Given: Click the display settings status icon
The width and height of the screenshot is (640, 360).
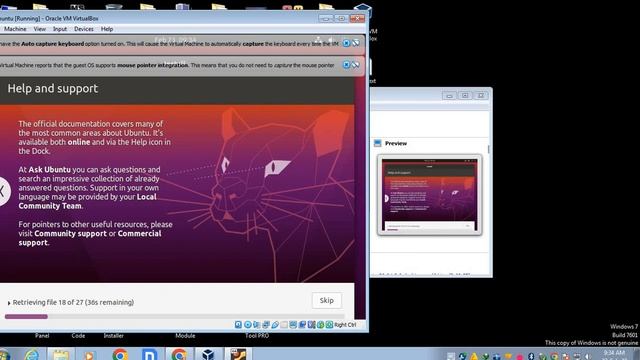Looking at the screenshot, I should (293, 324).
